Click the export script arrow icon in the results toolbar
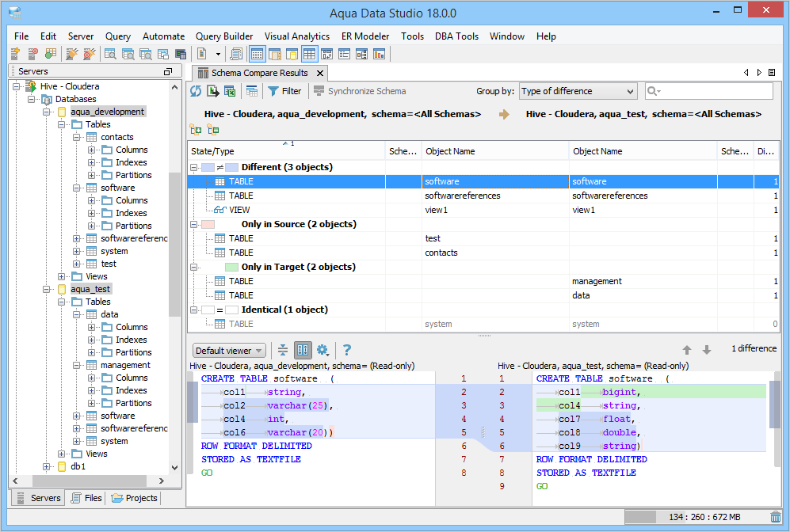This screenshot has width=790, height=532. (213, 91)
